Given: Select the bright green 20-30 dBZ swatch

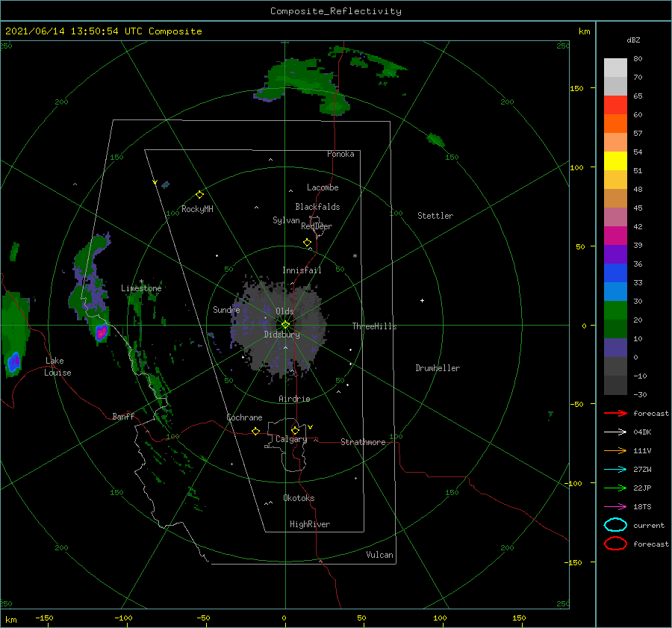Looking at the screenshot, I should pos(615,311).
